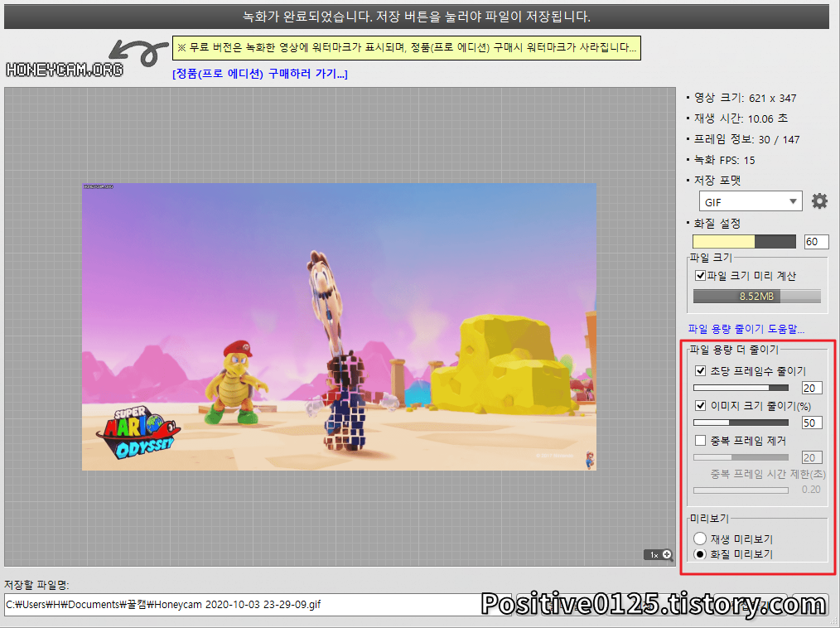Open format settings gear icon
Image resolution: width=840 pixels, height=628 pixels.
pos(819,201)
